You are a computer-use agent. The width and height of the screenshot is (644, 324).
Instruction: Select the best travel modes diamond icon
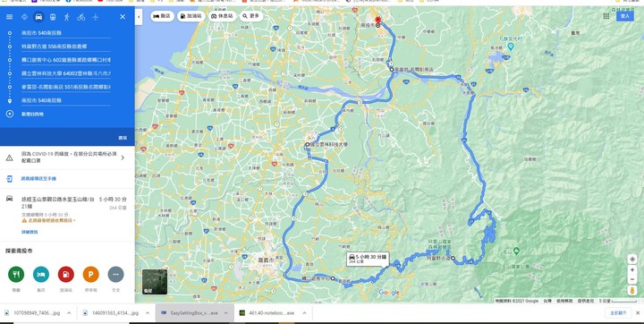click(x=24, y=17)
